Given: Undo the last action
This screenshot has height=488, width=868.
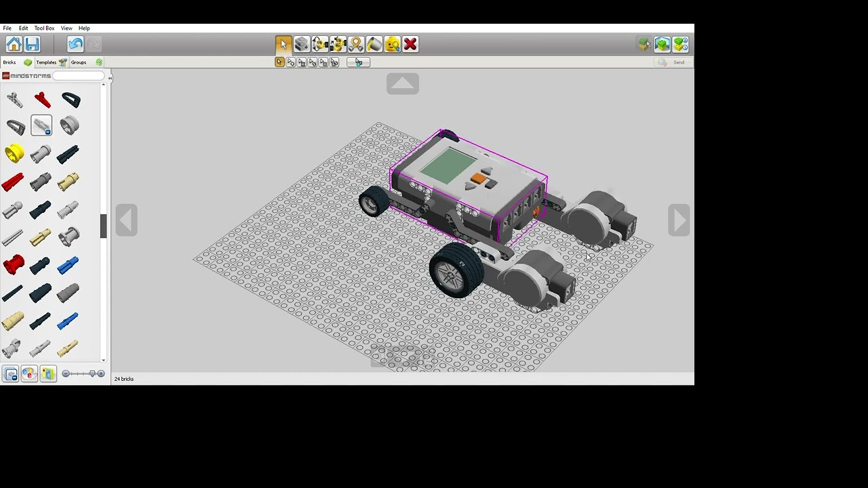Looking at the screenshot, I should [x=75, y=45].
